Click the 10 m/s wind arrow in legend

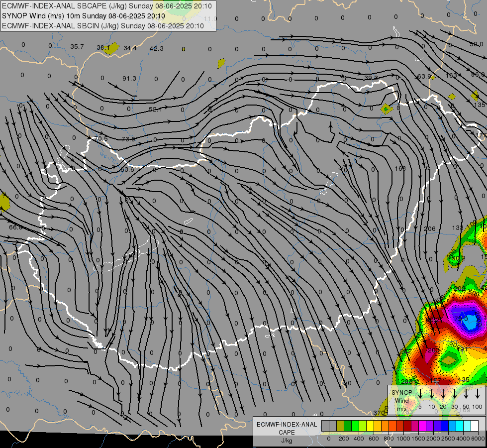(431, 393)
